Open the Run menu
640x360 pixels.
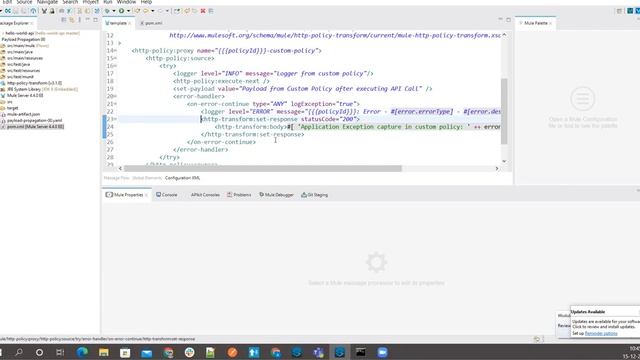pos(108,2)
